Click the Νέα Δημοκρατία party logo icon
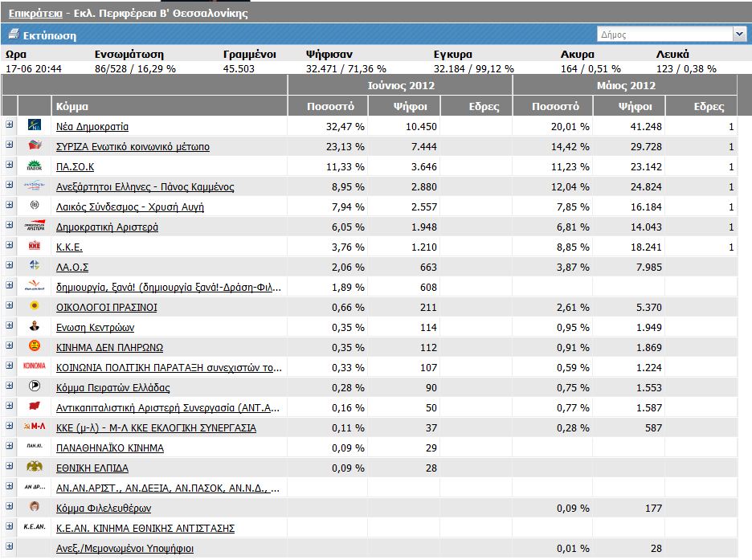The width and height of the screenshot is (752, 560). pyautogui.click(x=35, y=125)
